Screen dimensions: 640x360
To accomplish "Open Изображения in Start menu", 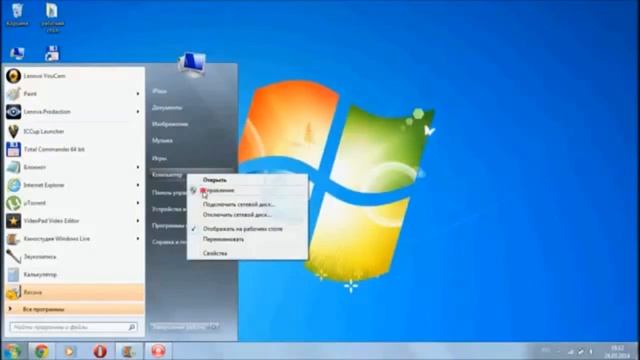I will tap(170, 124).
